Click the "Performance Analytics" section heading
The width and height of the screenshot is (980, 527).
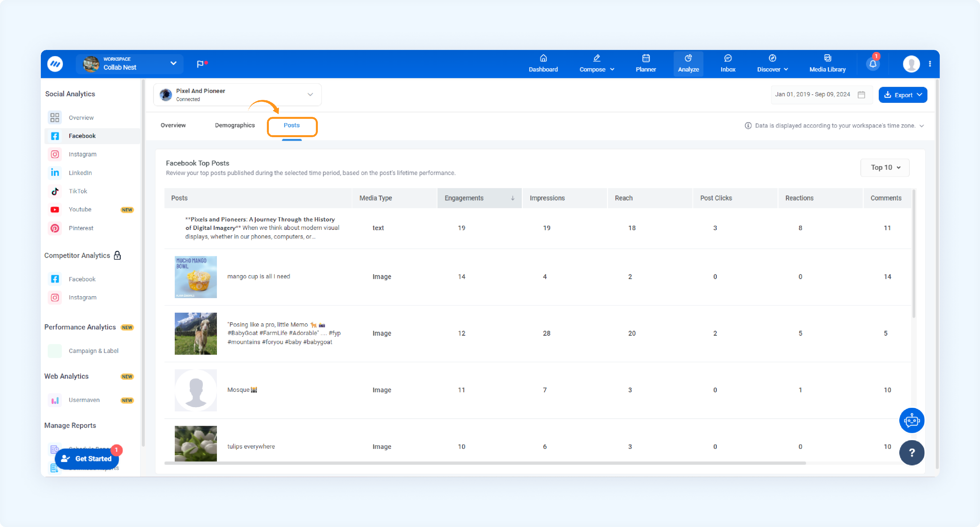tap(80, 327)
